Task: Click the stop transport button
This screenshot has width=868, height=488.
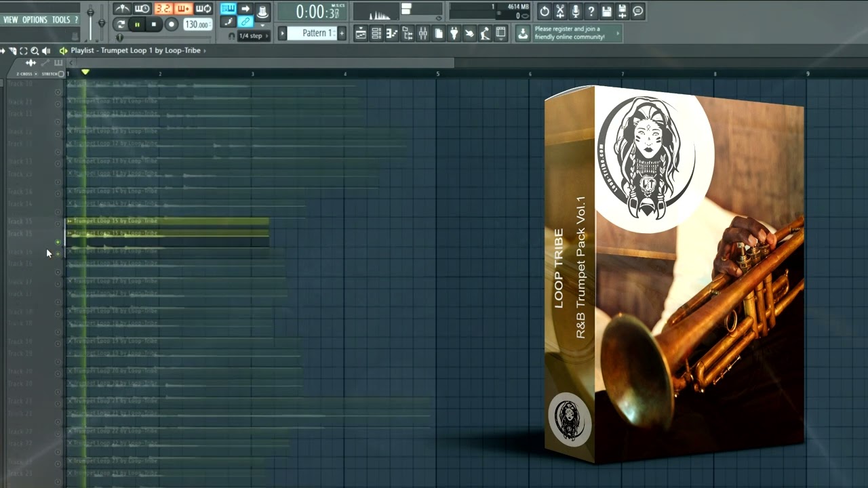Action: [154, 24]
